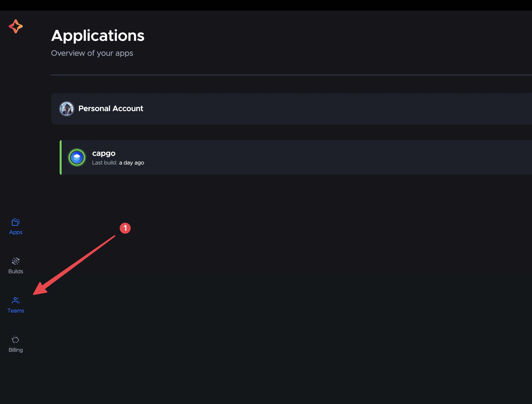Open the Teams people icon
Viewport: 532px width, 404px height.
pos(16,300)
